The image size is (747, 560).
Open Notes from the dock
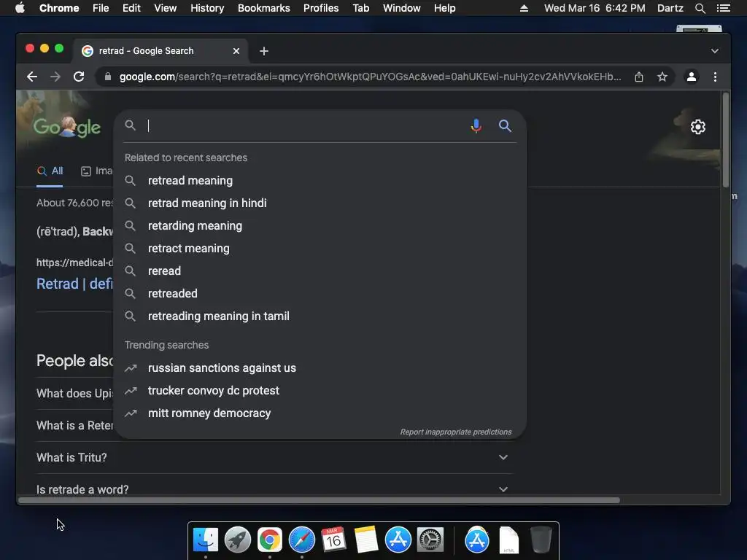[366, 540]
